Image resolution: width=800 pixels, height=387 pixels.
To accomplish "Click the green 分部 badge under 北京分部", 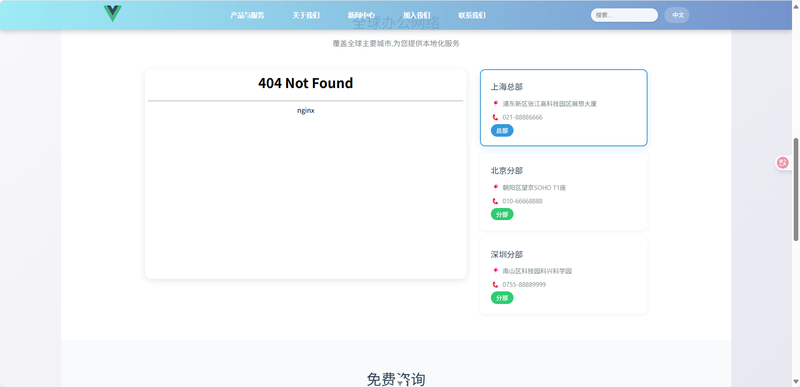I will click(502, 214).
